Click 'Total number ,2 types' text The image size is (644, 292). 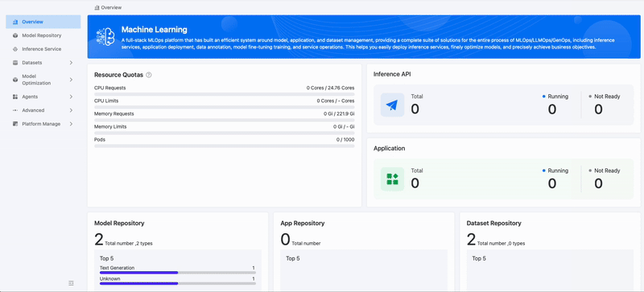pos(129,244)
